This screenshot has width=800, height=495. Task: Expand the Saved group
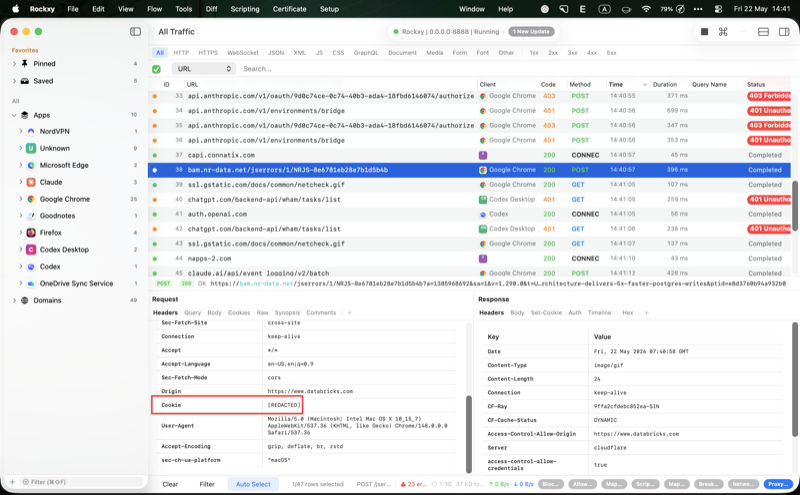[x=14, y=81]
